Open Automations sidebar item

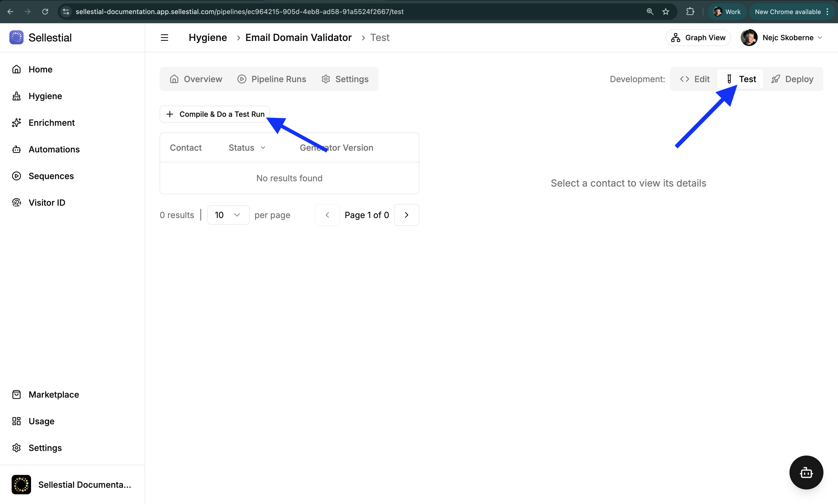54,150
